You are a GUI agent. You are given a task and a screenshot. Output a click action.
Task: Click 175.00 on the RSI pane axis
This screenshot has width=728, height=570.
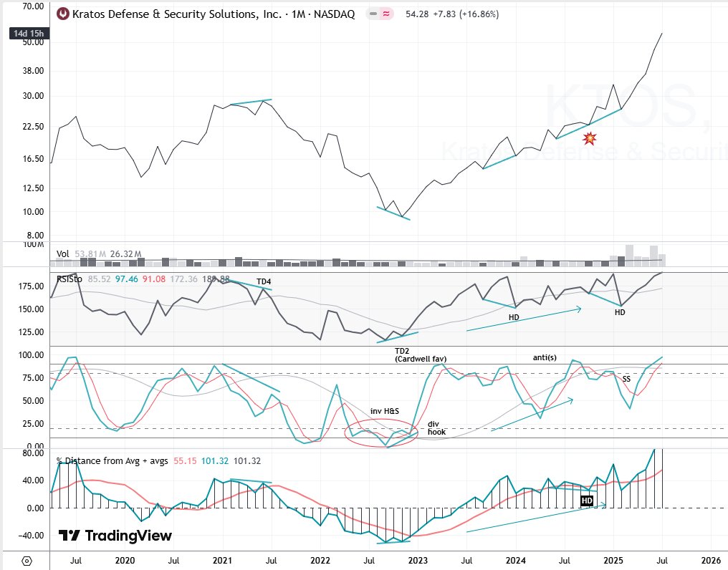[x=31, y=286]
